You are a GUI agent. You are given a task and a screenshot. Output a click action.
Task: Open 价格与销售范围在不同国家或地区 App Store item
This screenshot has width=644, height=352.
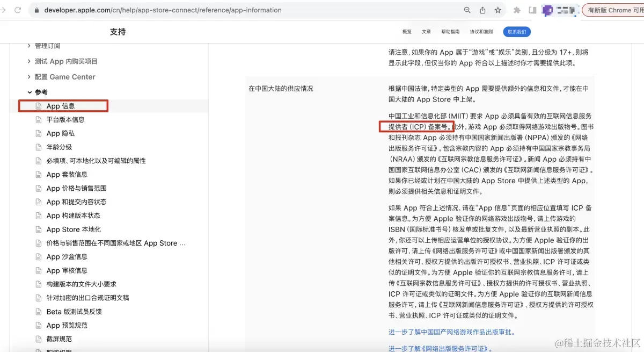click(x=116, y=243)
